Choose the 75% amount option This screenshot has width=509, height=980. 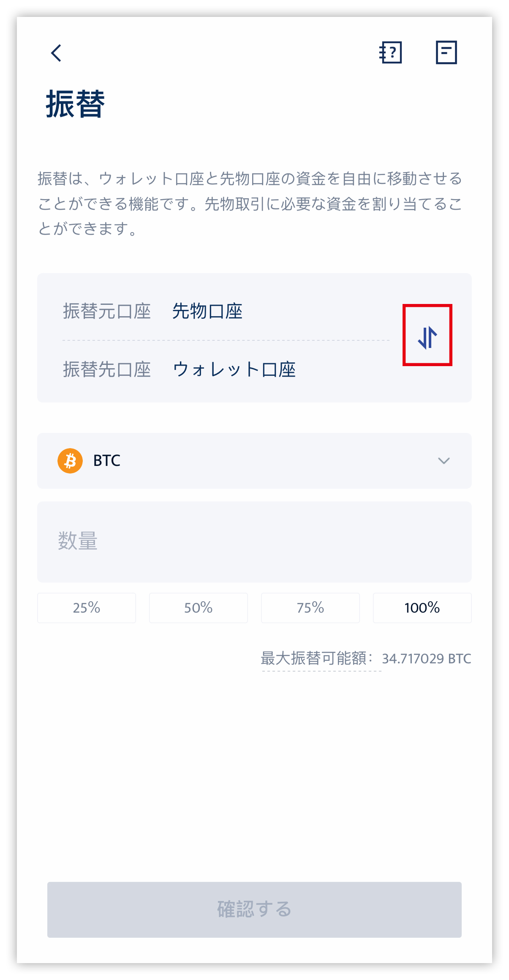click(310, 608)
